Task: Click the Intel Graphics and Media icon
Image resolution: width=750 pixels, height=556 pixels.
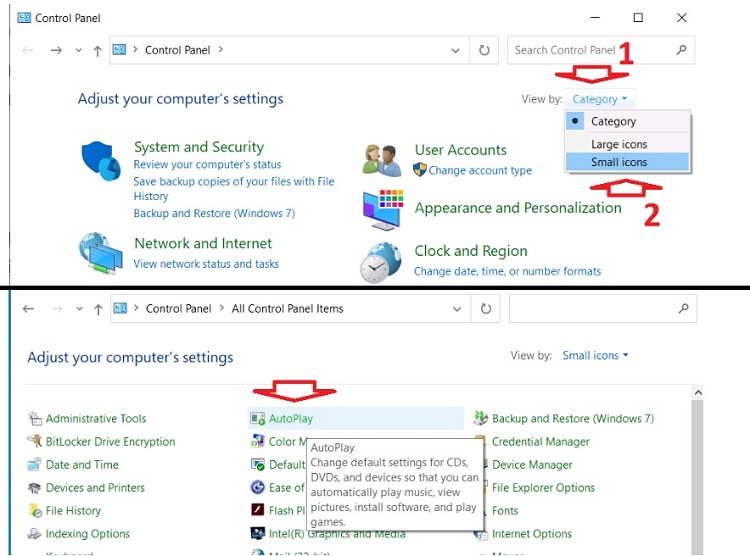Action: pyautogui.click(x=257, y=533)
